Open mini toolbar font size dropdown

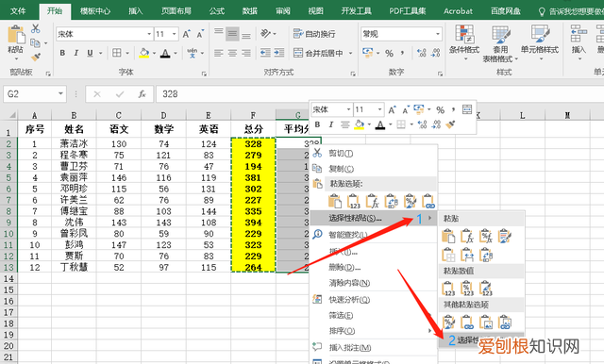(x=379, y=110)
